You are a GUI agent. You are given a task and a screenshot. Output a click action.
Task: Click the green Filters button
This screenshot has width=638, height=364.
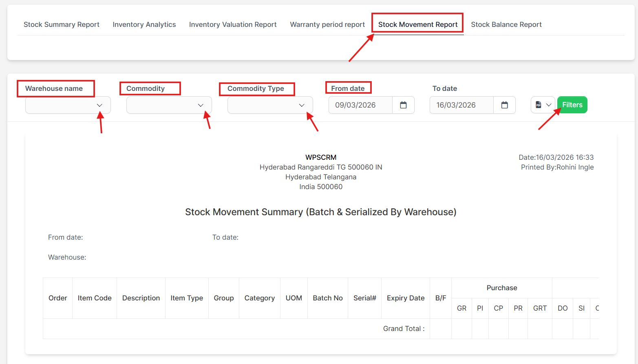(x=572, y=105)
